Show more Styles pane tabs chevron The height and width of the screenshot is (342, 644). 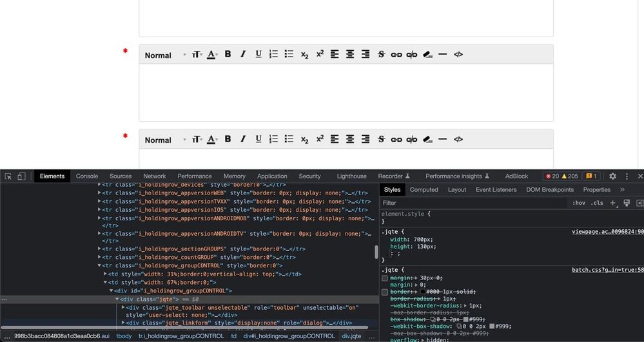622,190
